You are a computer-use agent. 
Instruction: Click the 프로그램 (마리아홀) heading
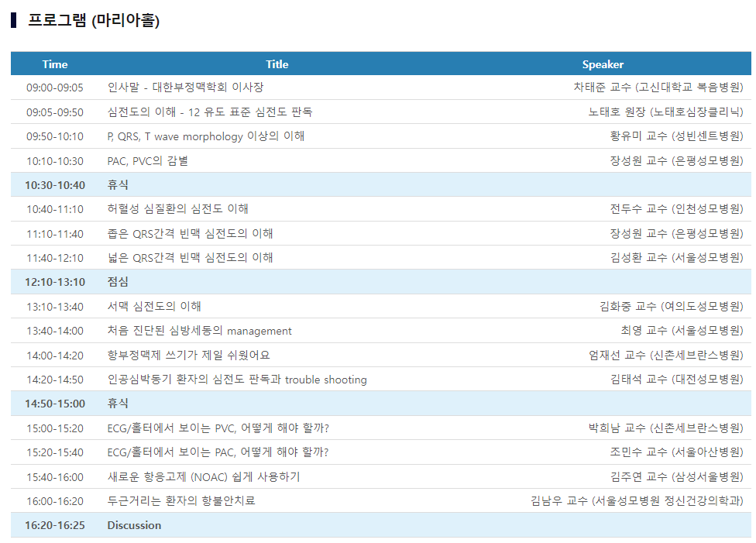[x=93, y=20]
